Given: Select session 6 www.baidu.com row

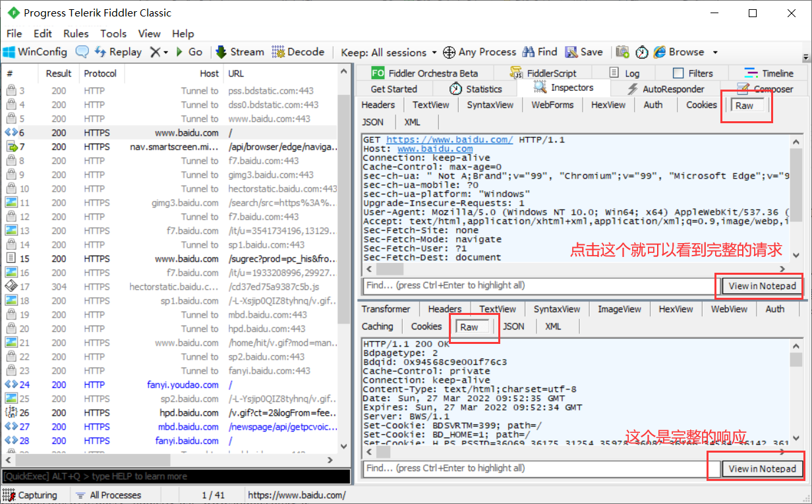Looking at the screenshot, I should click(x=169, y=132).
